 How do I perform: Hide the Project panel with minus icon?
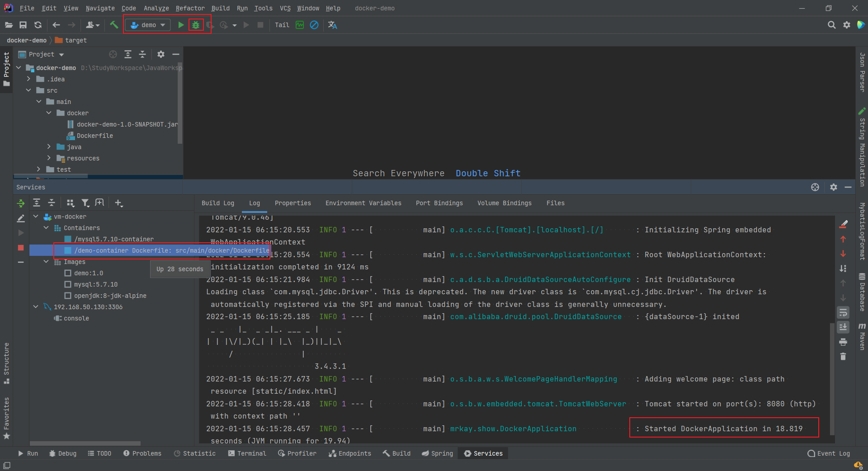click(x=176, y=54)
